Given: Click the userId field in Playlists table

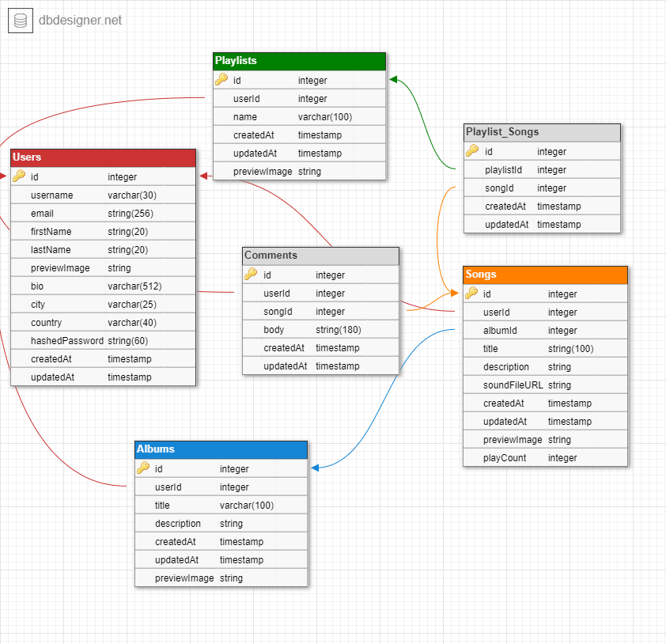Looking at the screenshot, I should [246, 99].
